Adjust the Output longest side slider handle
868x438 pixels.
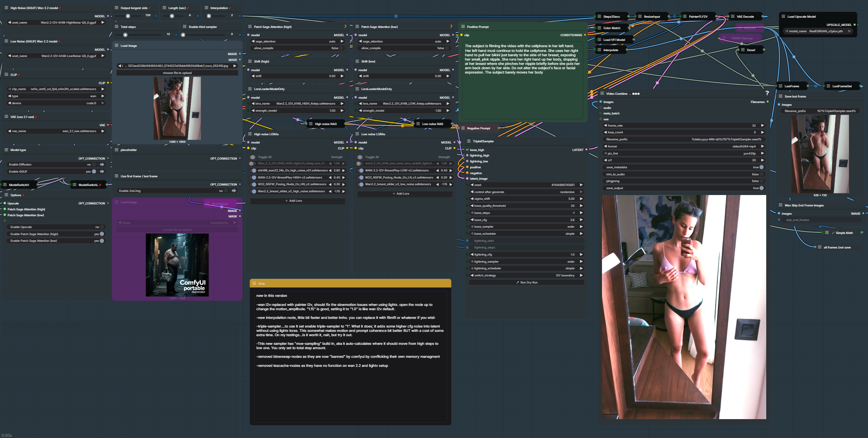tap(128, 16)
